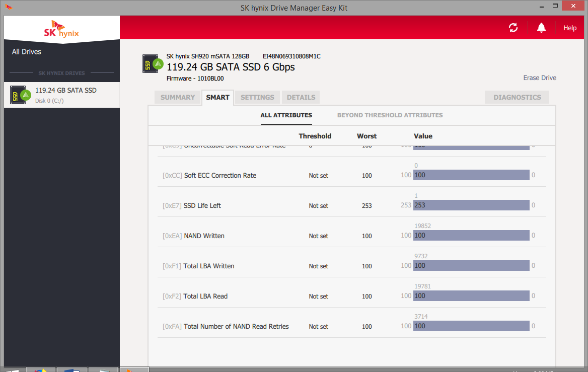The image size is (588, 372).
Task: Select Total Number of NAND Read Retries
Action: (x=352, y=323)
